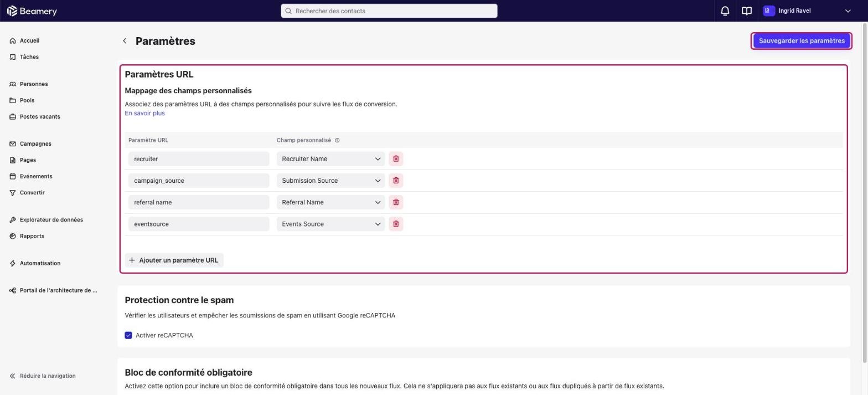The width and height of the screenshot is (868, 395).
Task: Click the Campagnes envelope icon
Action: pyautogui.click(x=13, y=144)
